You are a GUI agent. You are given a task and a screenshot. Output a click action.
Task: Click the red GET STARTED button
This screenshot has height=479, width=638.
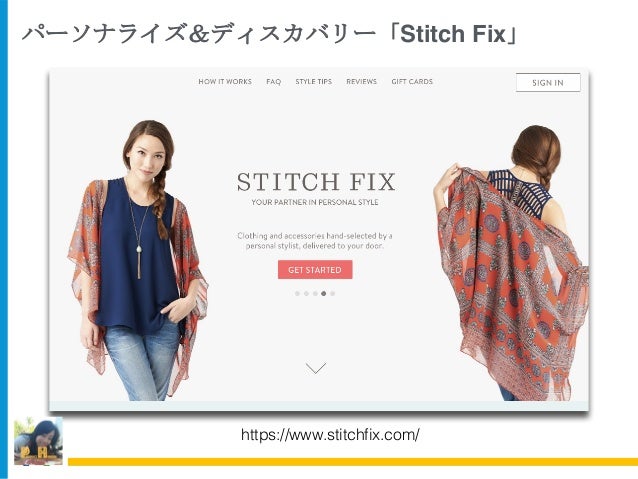tap(315, 270)
